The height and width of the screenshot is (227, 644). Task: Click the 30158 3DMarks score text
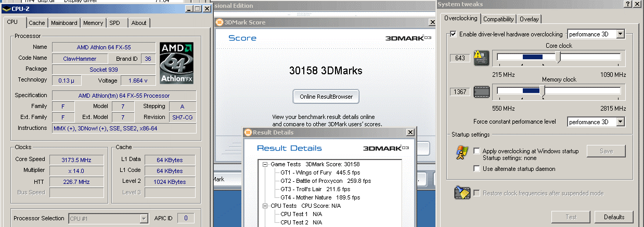[x=326, y=71]
